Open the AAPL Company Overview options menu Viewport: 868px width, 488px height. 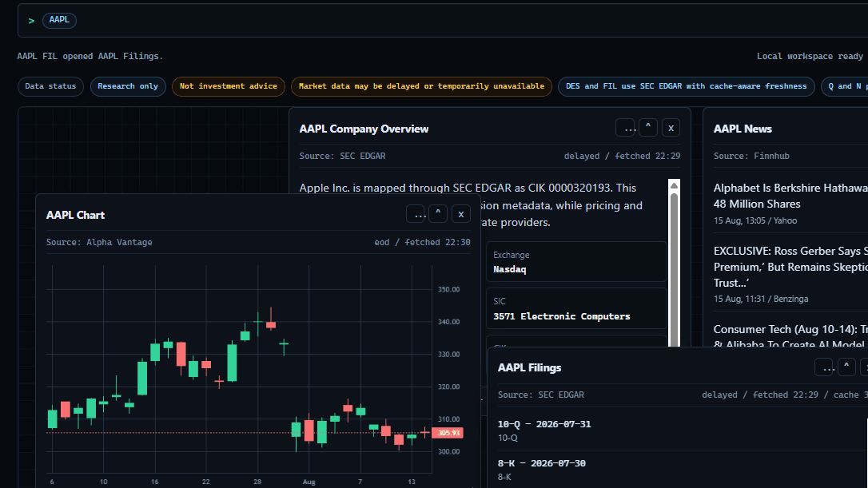[x=626, y=128]
